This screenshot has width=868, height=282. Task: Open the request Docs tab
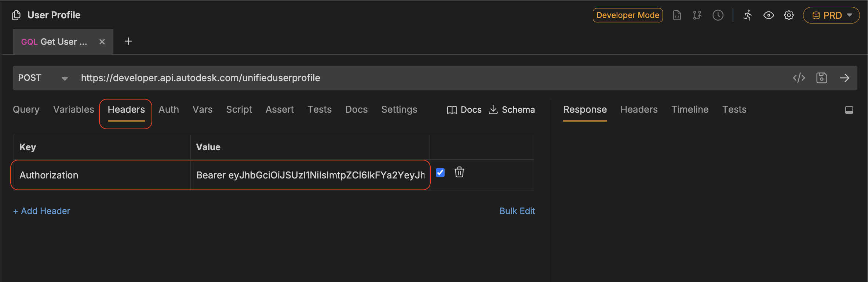tap(356, 109)
